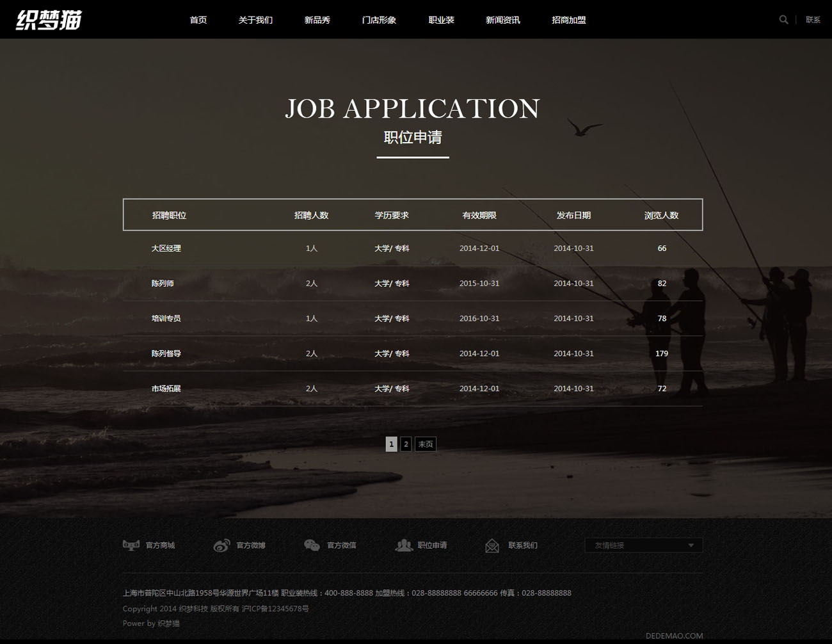Click the 织梦猫 logo
This screenshot has width=832, height=644.
(49, 20)
